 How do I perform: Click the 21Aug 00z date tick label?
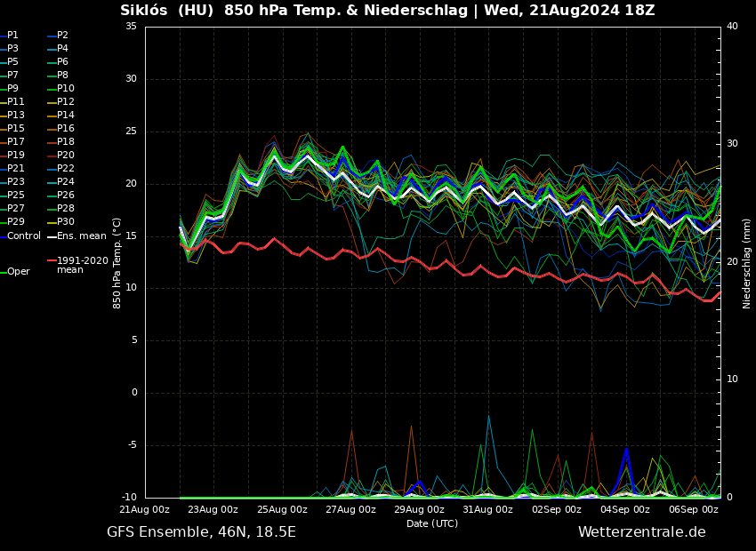tap(145, 510)
